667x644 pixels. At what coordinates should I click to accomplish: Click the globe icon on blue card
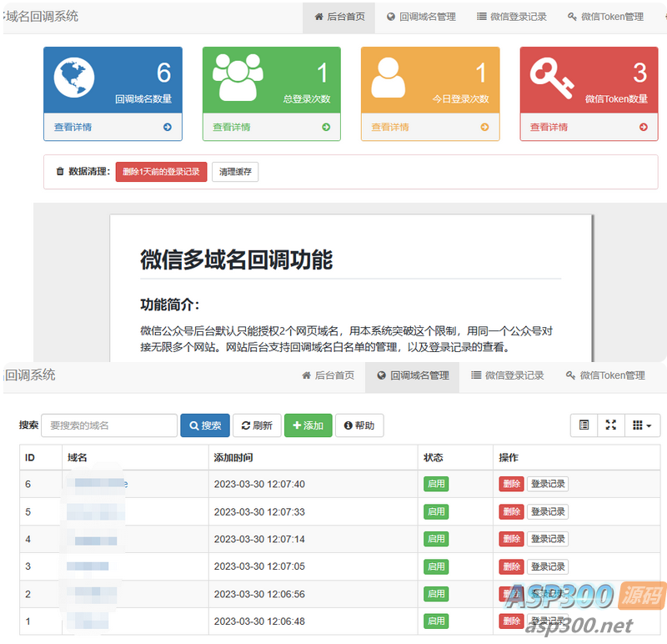click(x=74, y=78)
